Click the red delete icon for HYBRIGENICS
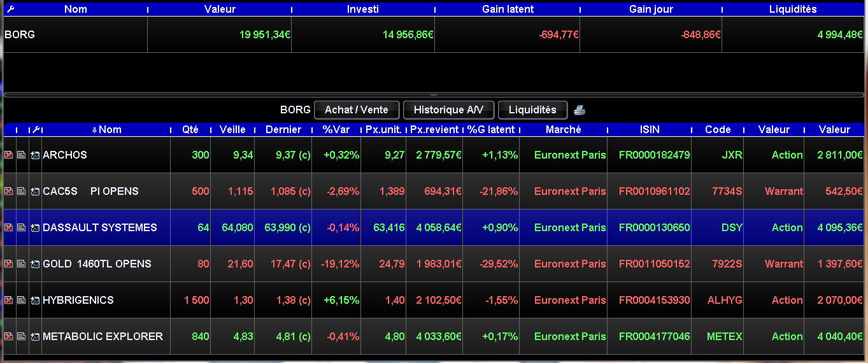The width and height of the screenshot is (868, 363). coord(9,300)
